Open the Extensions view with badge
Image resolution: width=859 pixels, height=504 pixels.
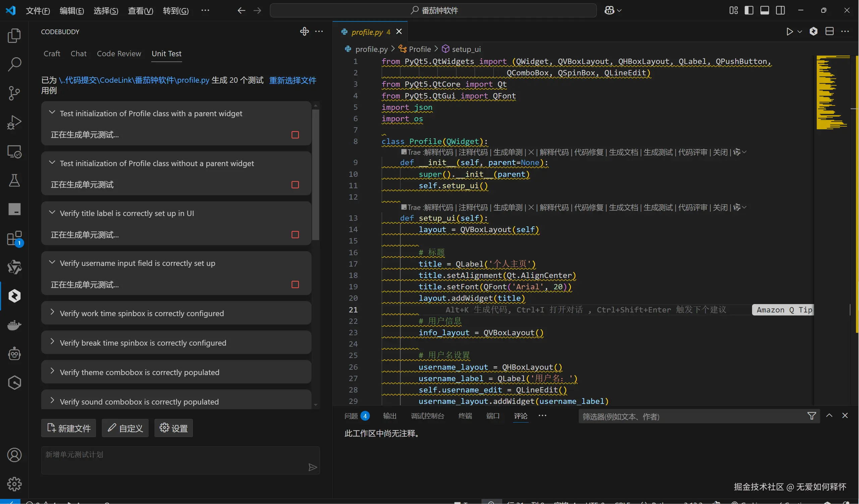(x=14, y=238)
